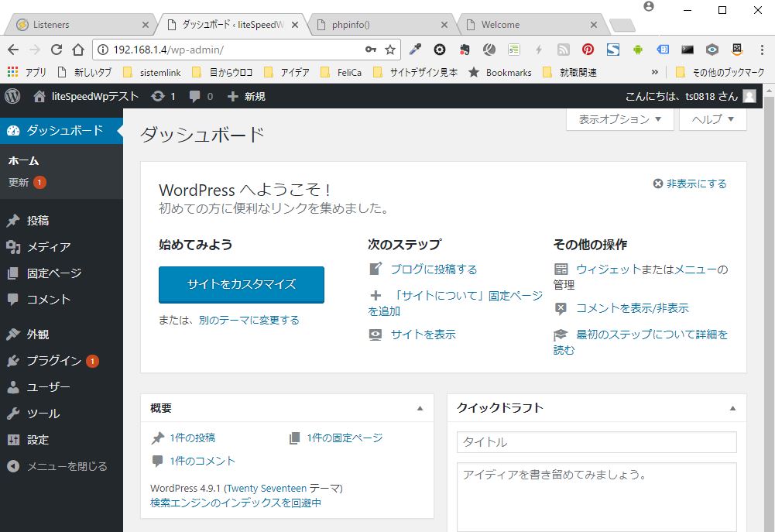Open the green Android extension icon
The height and width of the screenshot is (532, 775).
(638, 50)
